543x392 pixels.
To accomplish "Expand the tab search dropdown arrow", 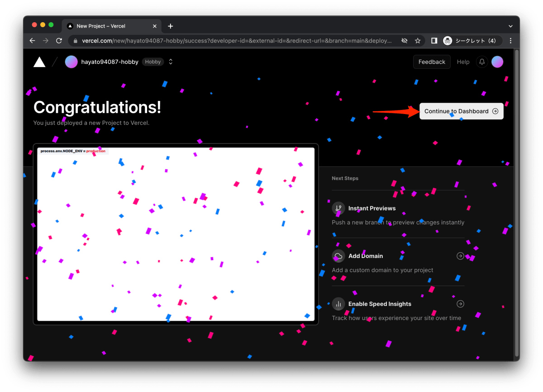I will click(x=510, y=26).
